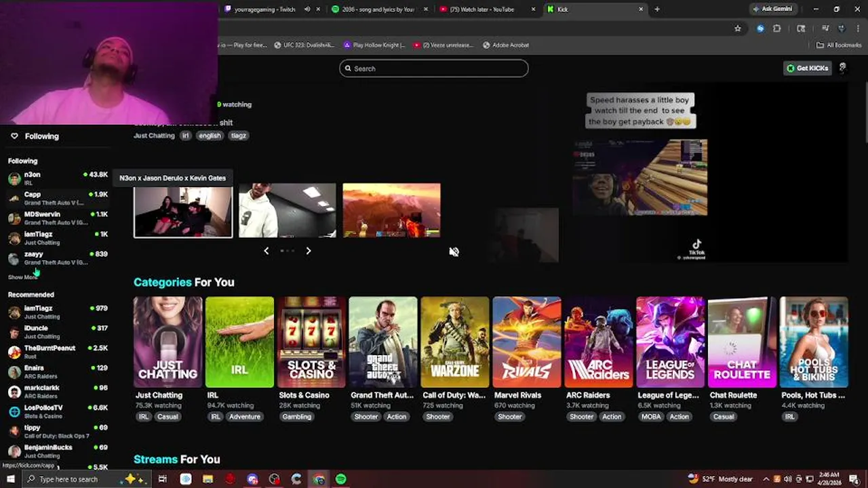The width and height of the screenshot is (868, 488).
Task: Open the IRL category card
Action: (x=239, y=342)
